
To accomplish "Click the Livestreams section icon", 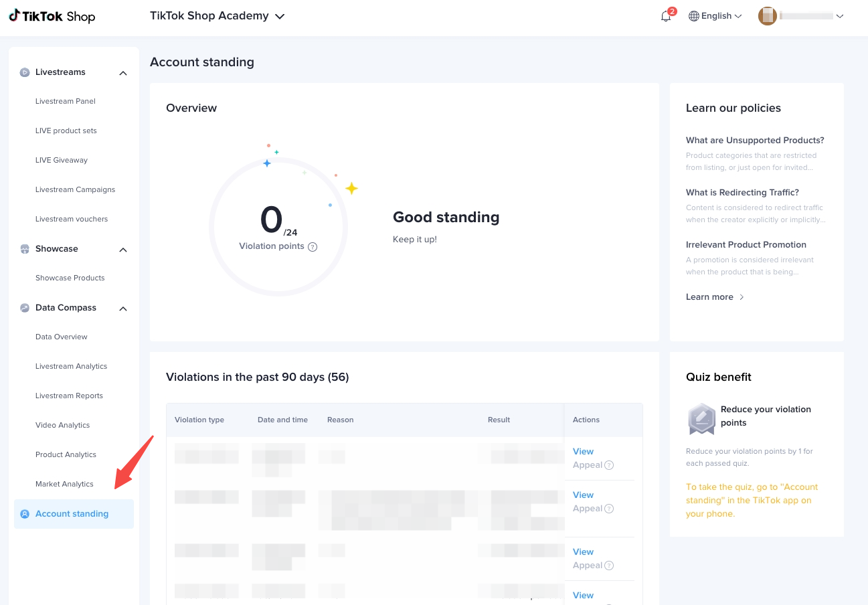I will pos(25,72).
